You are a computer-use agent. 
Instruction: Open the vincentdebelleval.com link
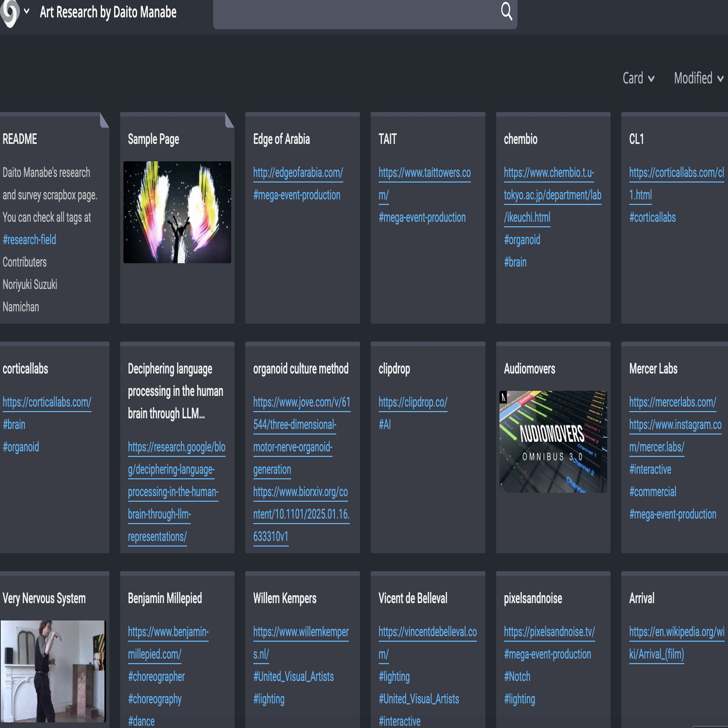pyautogui.click(x=428, y=643)
